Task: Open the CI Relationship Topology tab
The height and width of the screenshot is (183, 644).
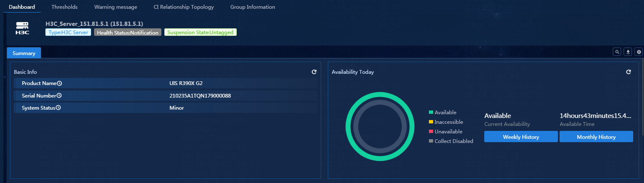Action: pos(183,7)
